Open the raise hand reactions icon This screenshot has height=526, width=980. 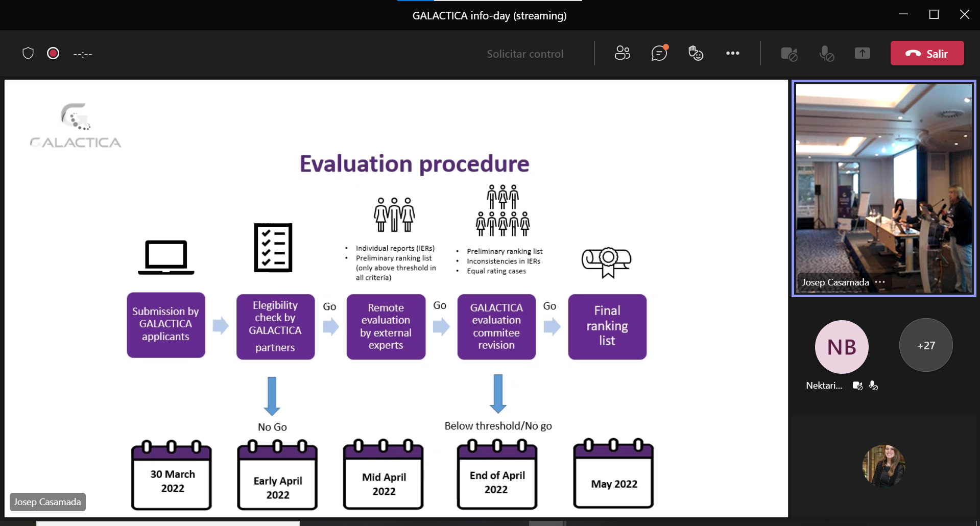click(x=696, y=53)
